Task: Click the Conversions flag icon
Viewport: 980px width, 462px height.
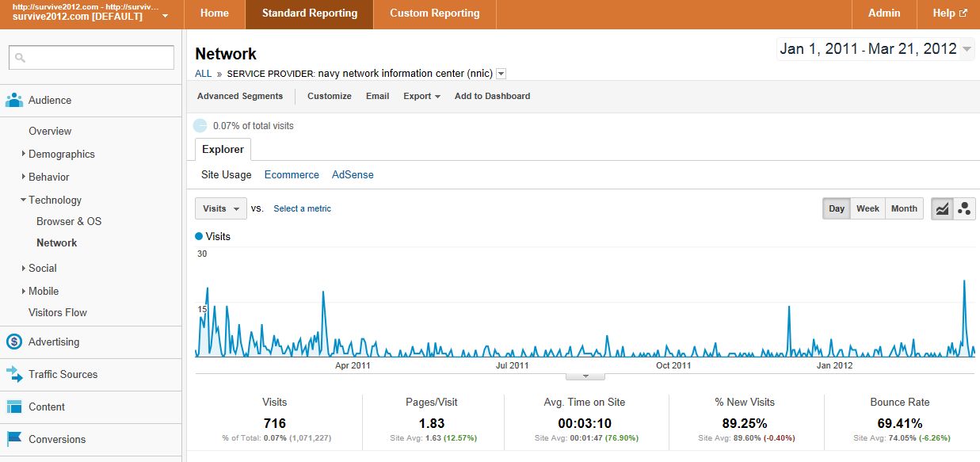Action: coord(14,439)
